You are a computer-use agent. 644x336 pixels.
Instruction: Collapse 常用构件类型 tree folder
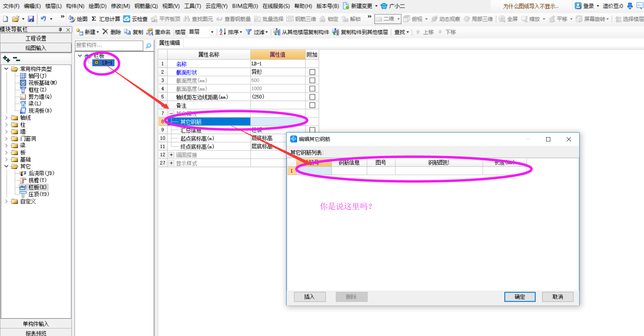(x=6, y=69)
